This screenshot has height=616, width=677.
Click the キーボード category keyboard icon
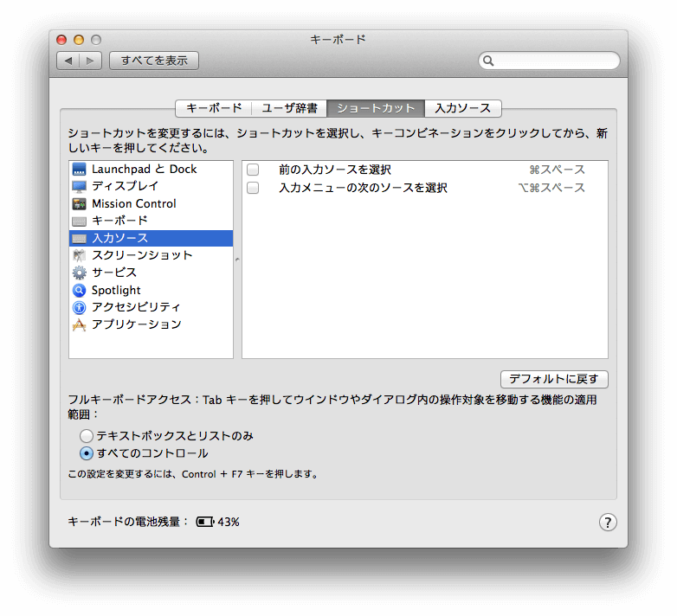(79, 221)
